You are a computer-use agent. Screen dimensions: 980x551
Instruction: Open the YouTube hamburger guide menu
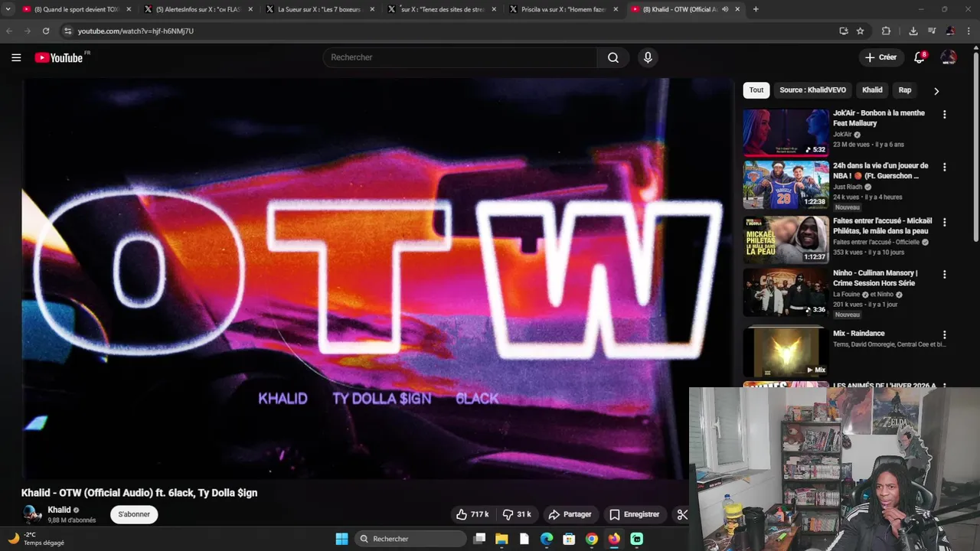(16, 57)
